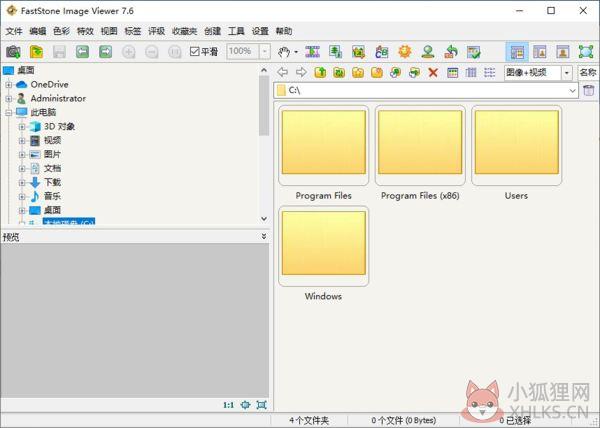
Task: Click the trash bin icon beside path
Action: tap(589, 91)
